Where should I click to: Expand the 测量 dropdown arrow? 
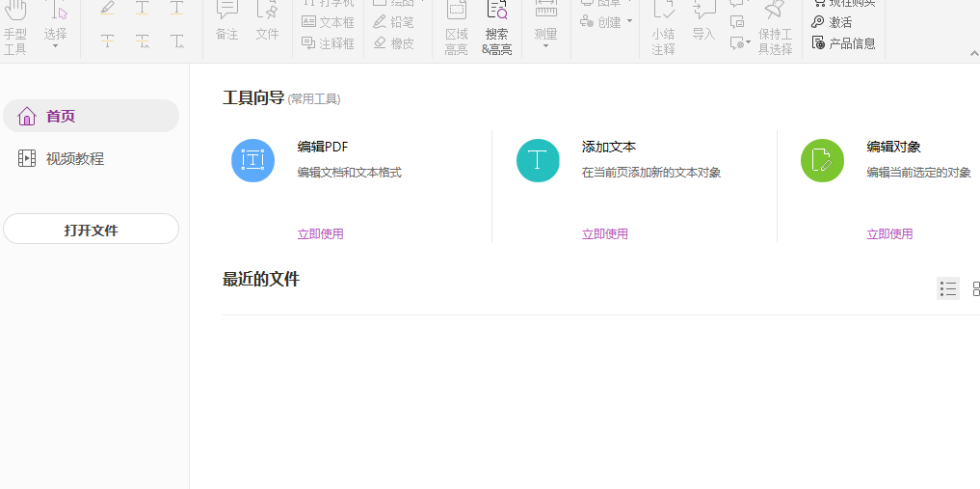click(x=545, y=46)
